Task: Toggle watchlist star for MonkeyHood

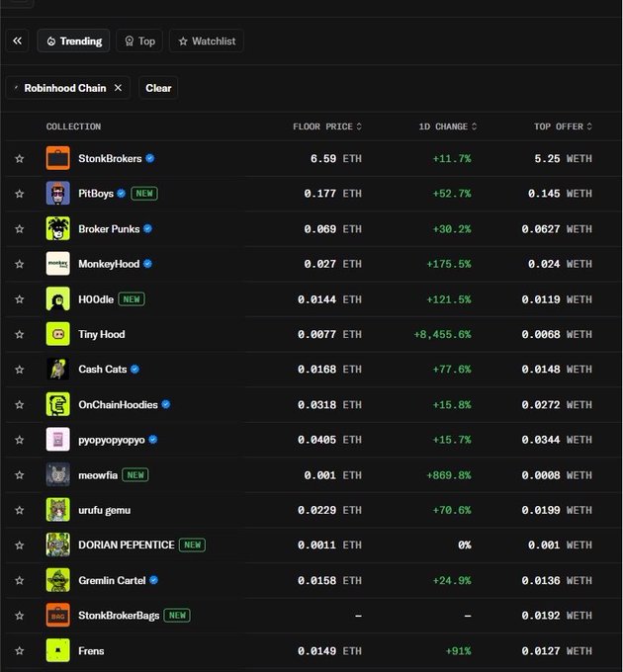Action: tap(20, 264)
